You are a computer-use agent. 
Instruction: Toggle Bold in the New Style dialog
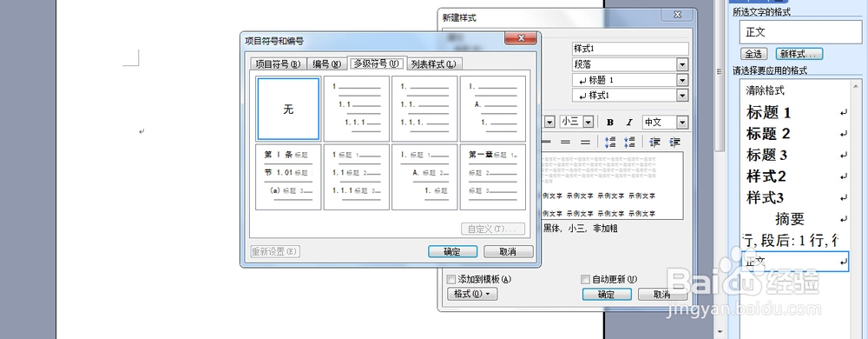pos(610,122)
